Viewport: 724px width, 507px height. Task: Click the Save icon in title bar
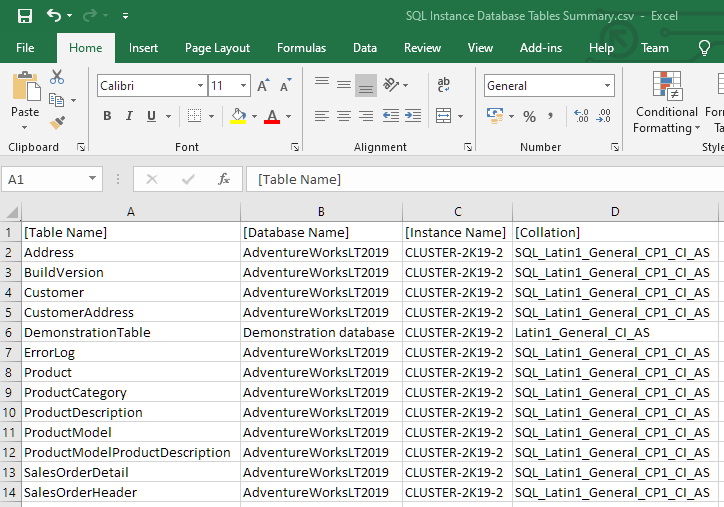tap(25, 16)
